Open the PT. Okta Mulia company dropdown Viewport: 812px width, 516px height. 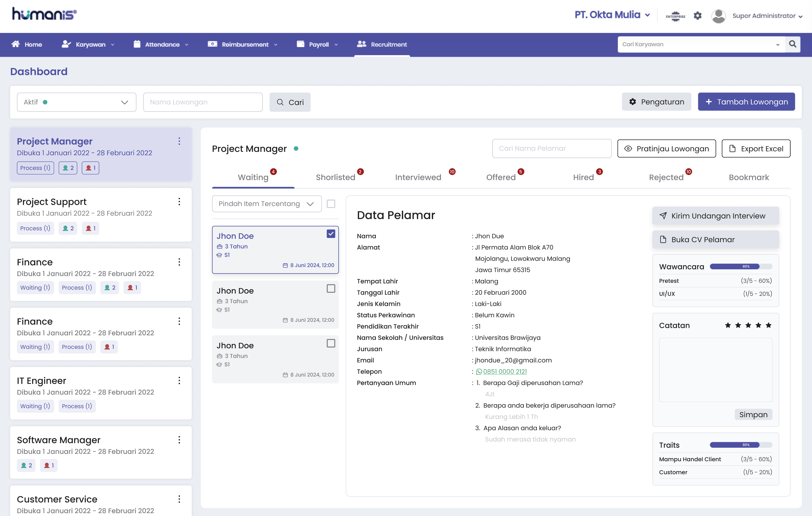click(x=612, y=15)
